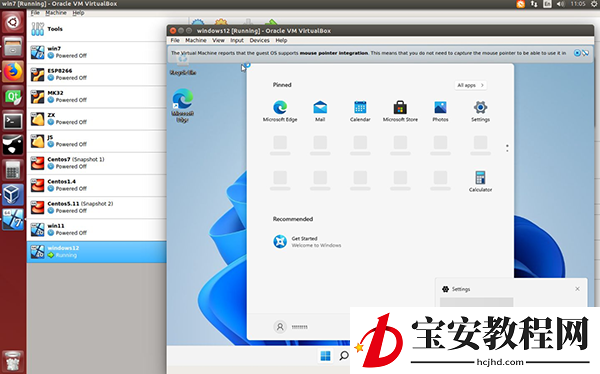The height and width of the screenshot is (374, 600).
Task: Open Firefox from the Ubuntu dock
Action: click(x=13, y=72)
